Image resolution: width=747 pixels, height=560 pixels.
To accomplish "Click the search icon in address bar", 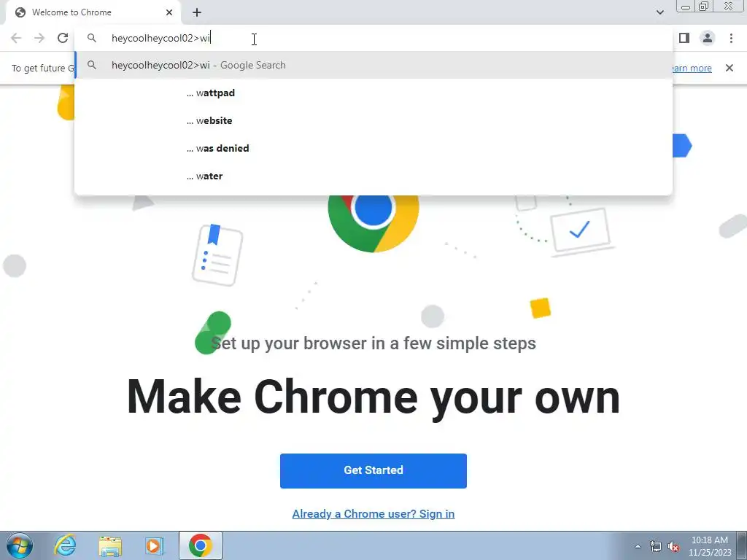I will tap(92, 38).
